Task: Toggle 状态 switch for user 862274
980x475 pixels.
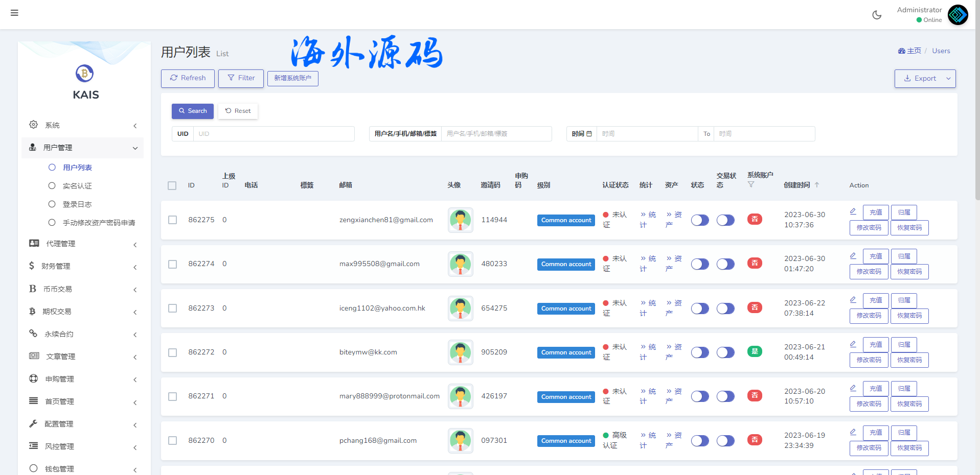Action: click(700, 264)
